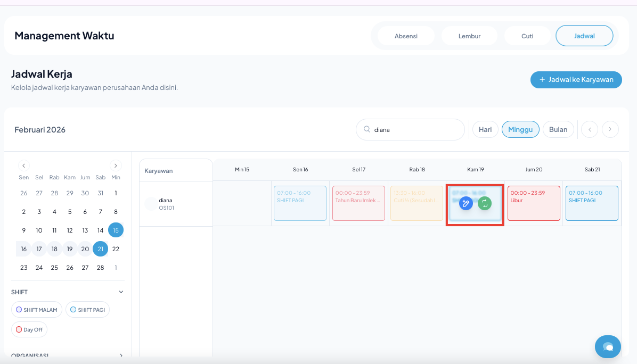Open the chat support bubble

coord(608,347)
